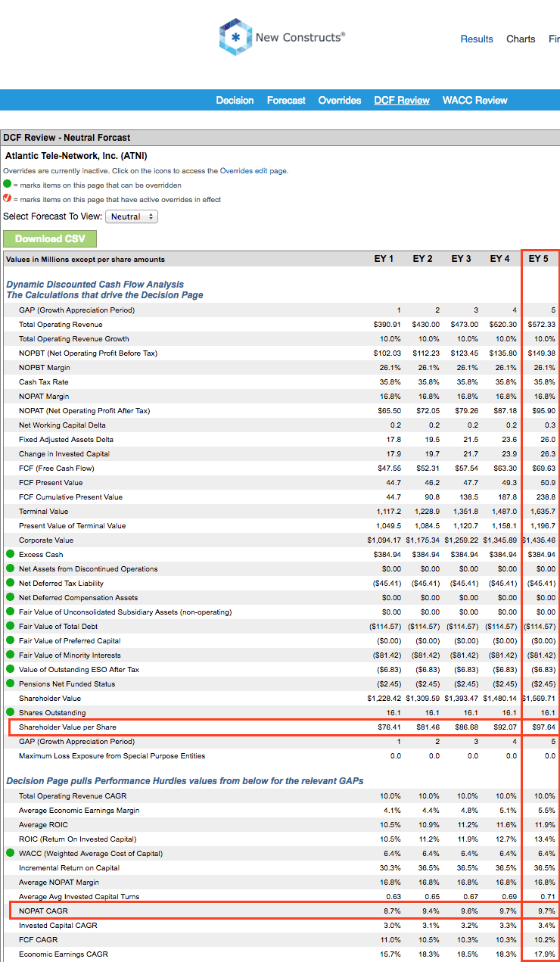Click the Total Operating Revenue row label

pos(61,324)
